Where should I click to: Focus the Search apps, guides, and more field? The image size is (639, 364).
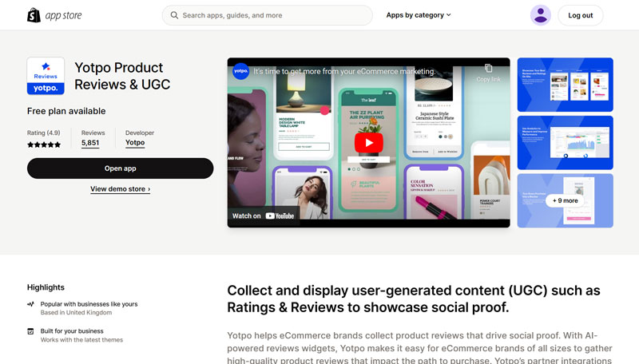[268, 15]
